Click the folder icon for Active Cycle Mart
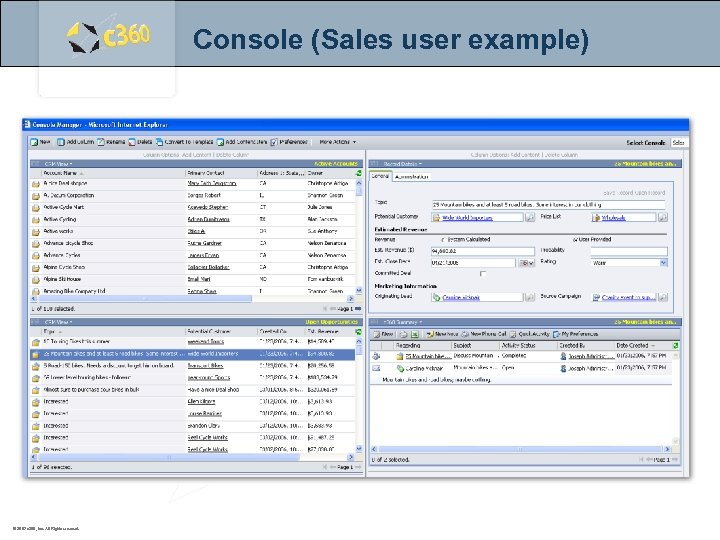Viewport: 720px width, 540px height. [36, 208]
